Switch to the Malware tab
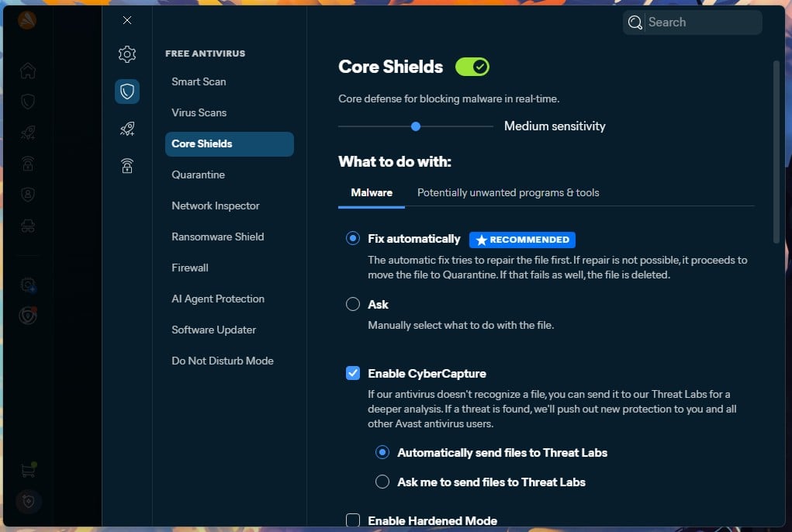The image size is (792, 532). point(372,193)
